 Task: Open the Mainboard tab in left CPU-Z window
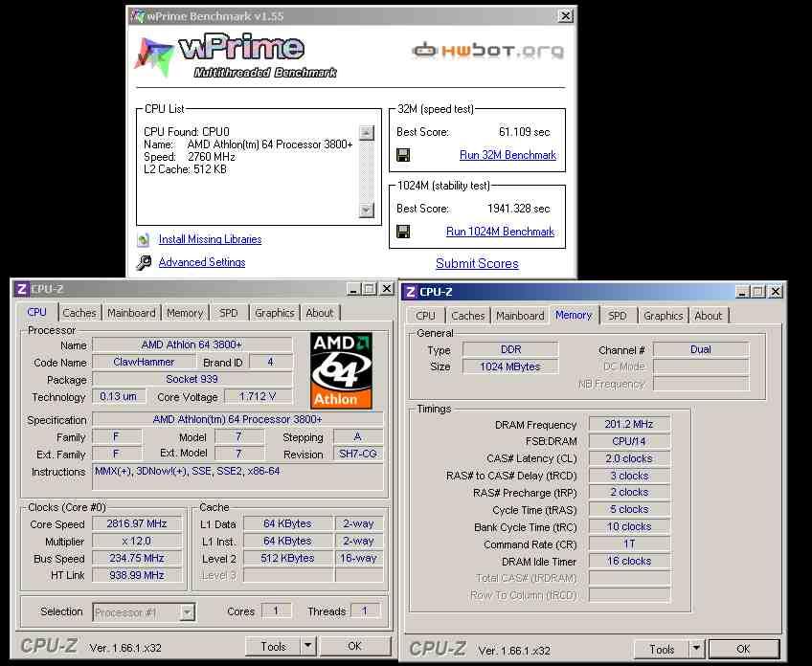131,313
